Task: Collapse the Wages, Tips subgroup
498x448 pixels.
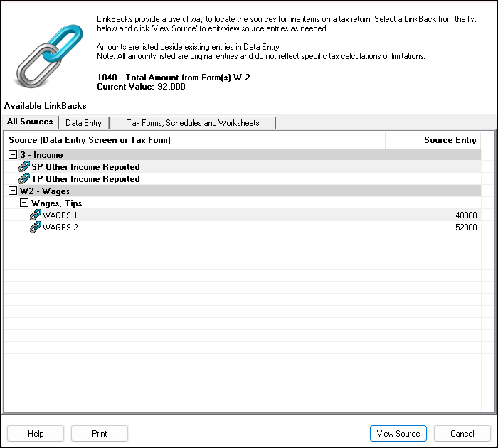Action: click(x=24, y=203)
